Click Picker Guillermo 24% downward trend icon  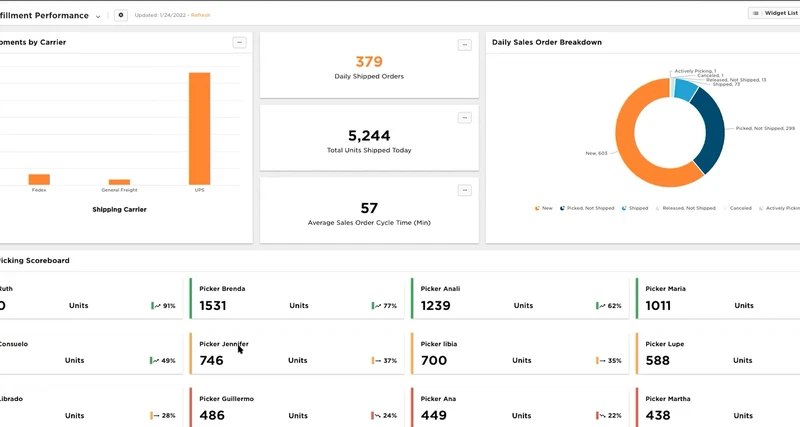[377, 416]
